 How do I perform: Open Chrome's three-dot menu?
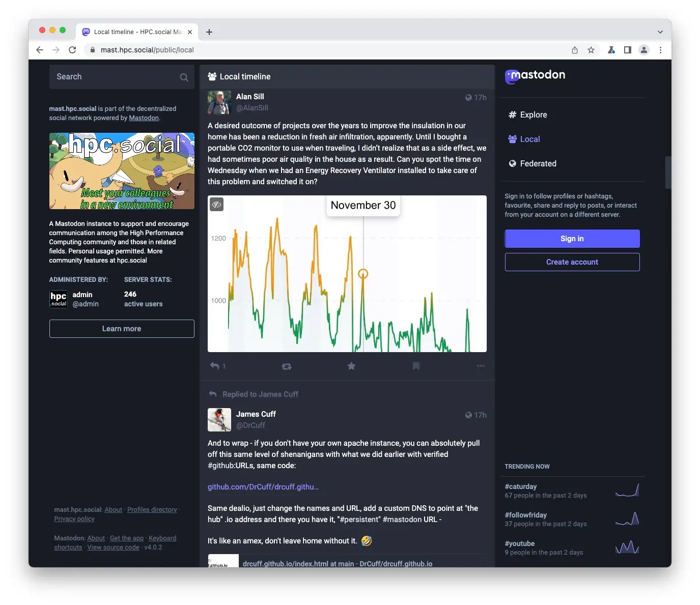click(x=660, y=50)
